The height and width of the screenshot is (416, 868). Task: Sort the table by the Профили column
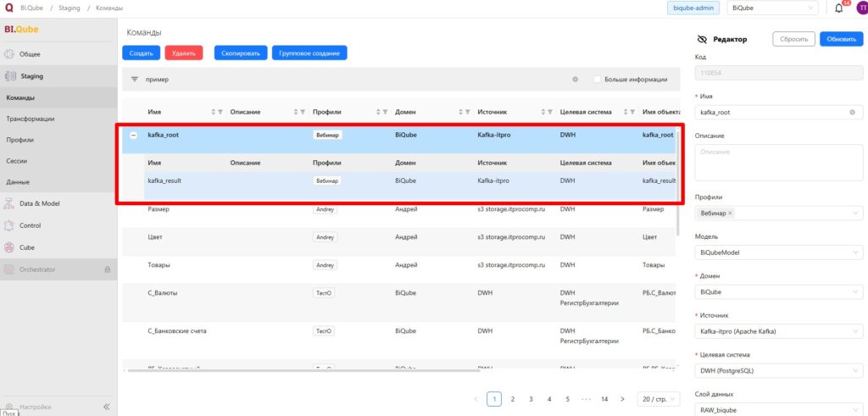click(379, 113)
